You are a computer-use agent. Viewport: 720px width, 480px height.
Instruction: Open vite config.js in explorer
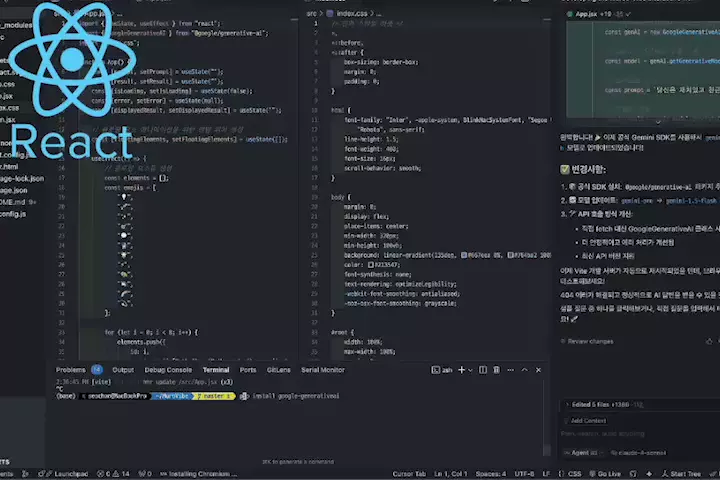13,214
